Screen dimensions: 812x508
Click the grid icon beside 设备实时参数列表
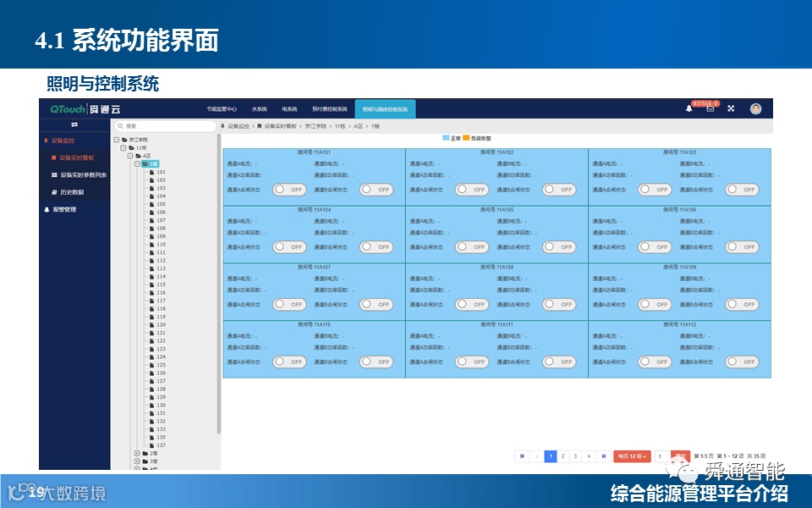coord(54,175)
